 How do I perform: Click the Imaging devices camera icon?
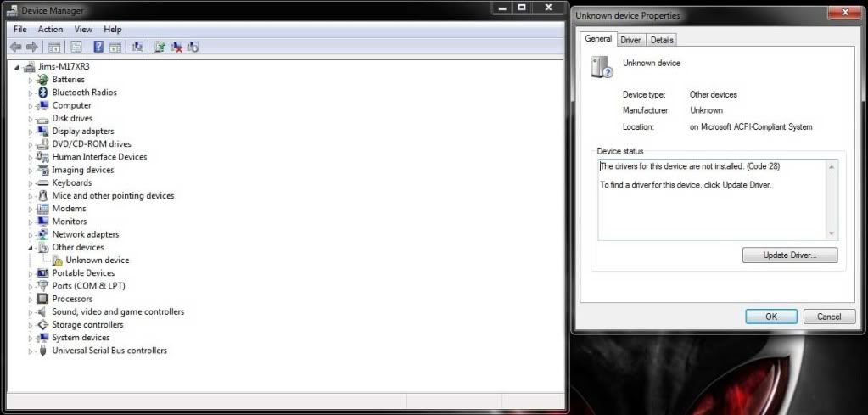[x=42, y=170]
